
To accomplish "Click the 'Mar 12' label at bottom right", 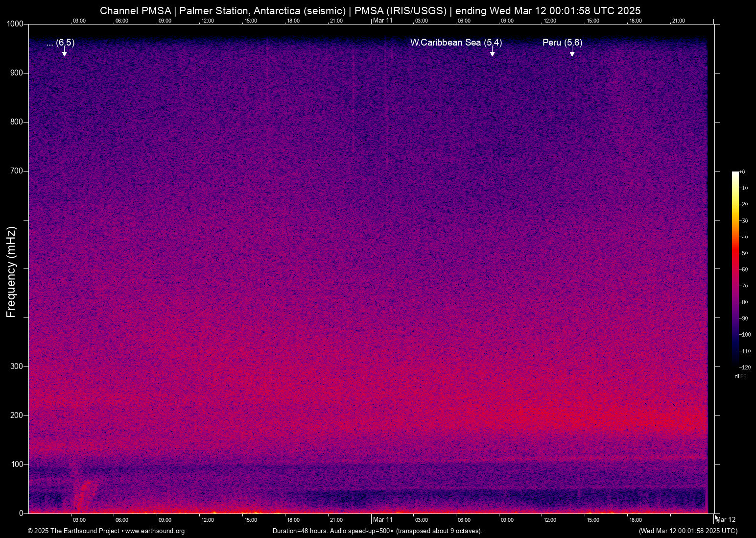I will click(726, 520).
